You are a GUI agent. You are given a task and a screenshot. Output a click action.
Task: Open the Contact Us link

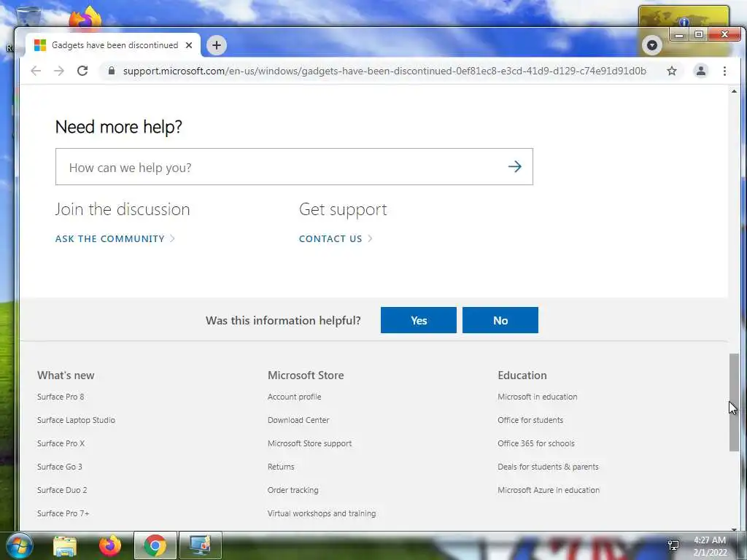point(336,238)
